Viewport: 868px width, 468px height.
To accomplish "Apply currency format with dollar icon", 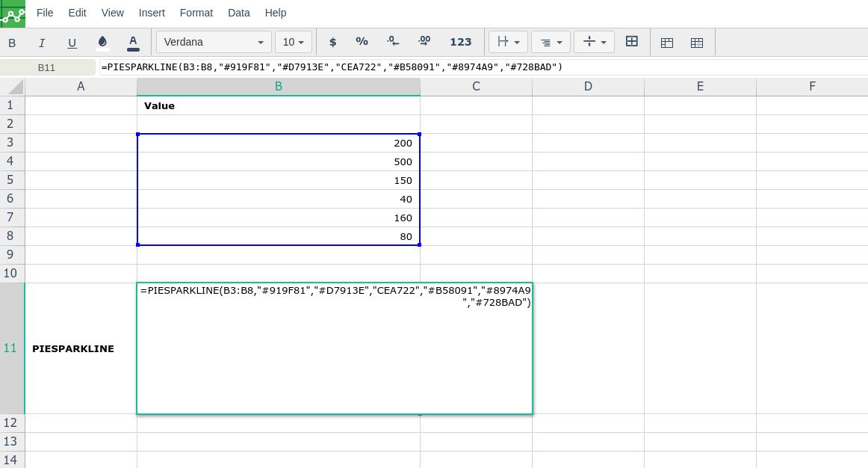I will [332, 42].
